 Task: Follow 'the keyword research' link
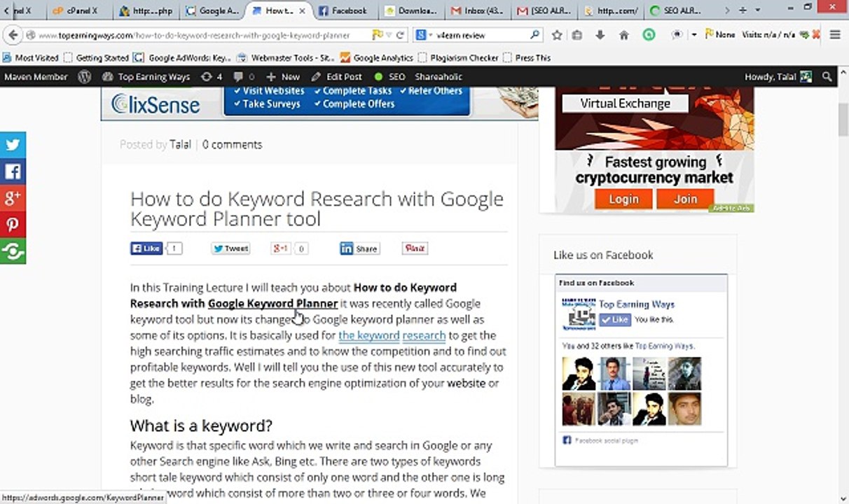[392, 335]
